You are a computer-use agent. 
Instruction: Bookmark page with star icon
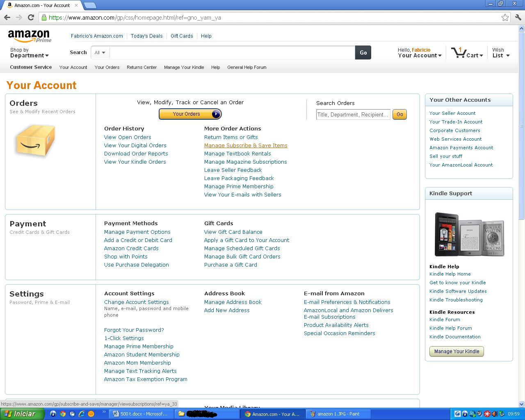coord(505,17)
